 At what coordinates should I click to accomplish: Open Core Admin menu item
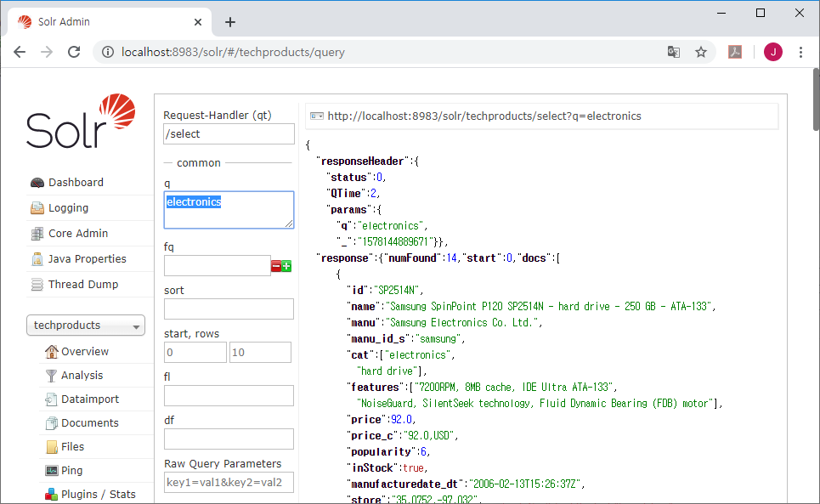(78, 234)
